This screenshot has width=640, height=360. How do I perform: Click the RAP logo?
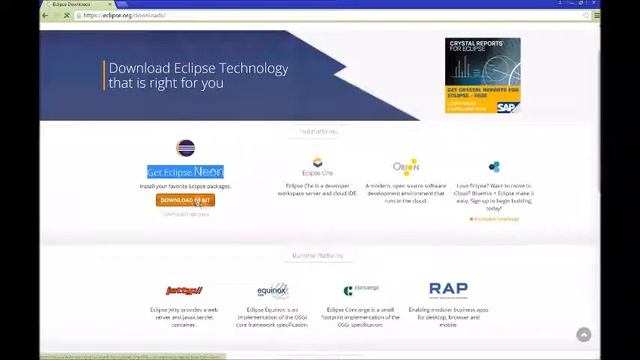449,290
